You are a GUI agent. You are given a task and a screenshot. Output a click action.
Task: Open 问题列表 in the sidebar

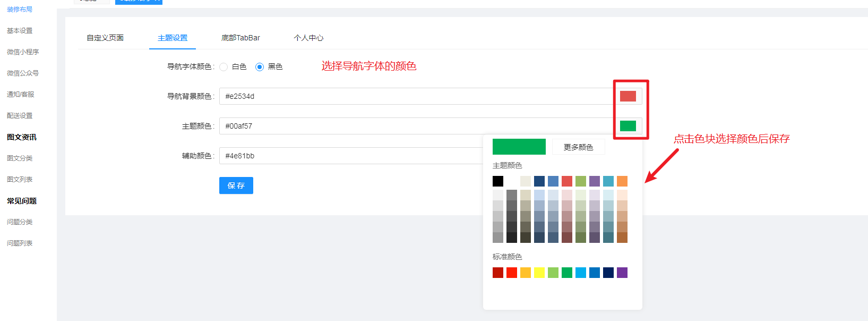(x=20, y=243)
